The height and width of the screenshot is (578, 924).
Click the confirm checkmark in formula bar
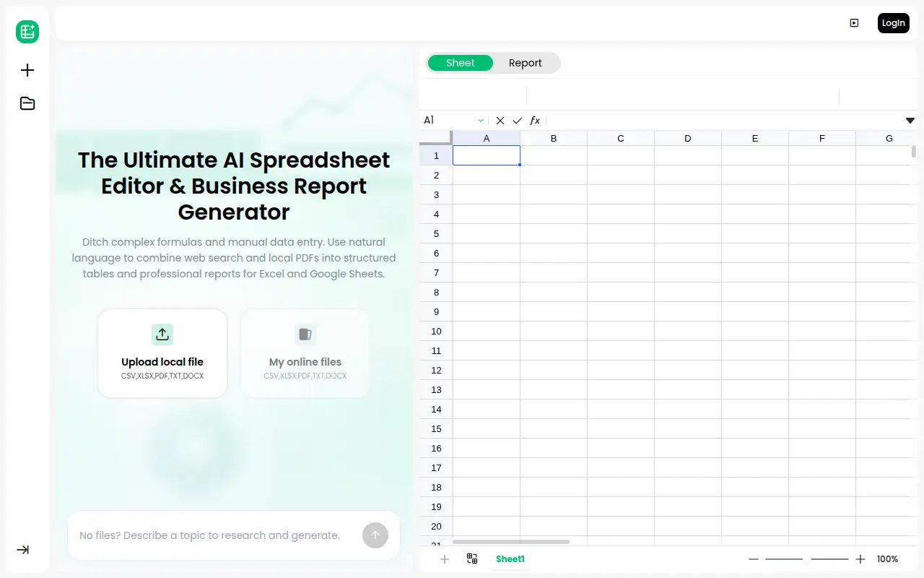point(518,121)
